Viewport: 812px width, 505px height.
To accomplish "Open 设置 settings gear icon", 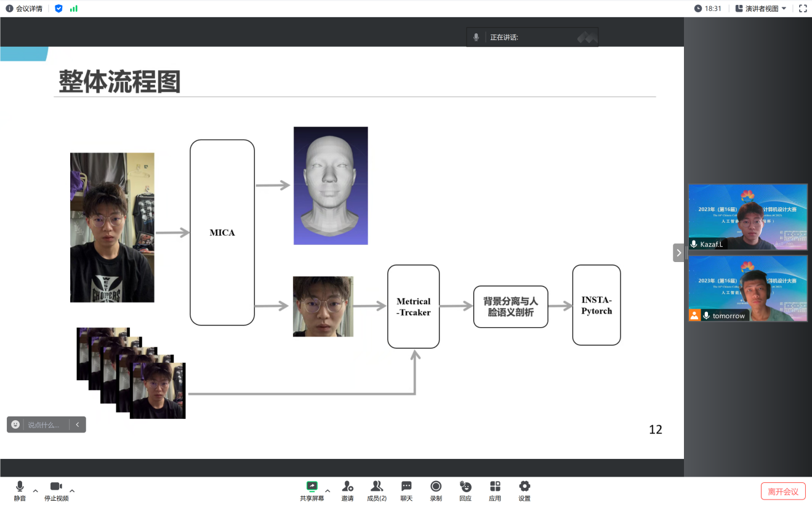I will 525,487.
